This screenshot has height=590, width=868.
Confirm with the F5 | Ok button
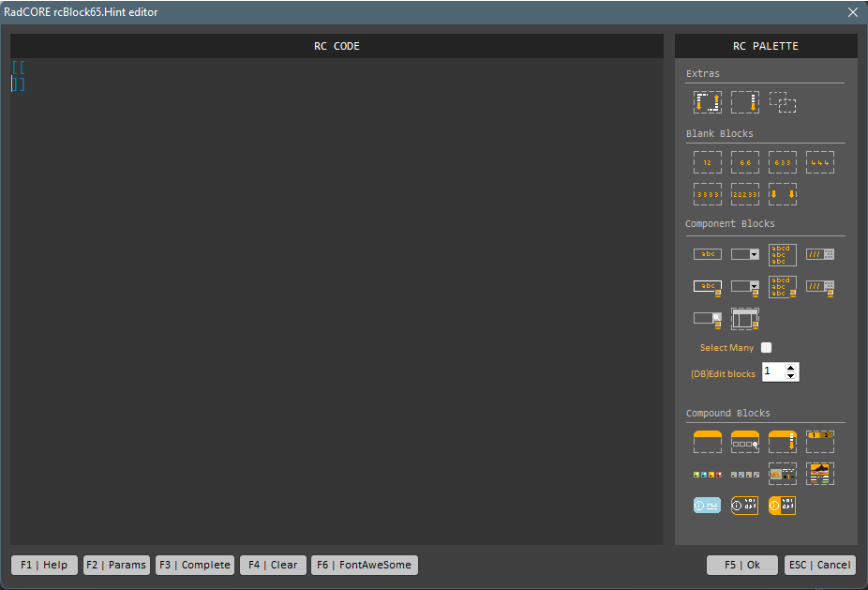(741, 565)
